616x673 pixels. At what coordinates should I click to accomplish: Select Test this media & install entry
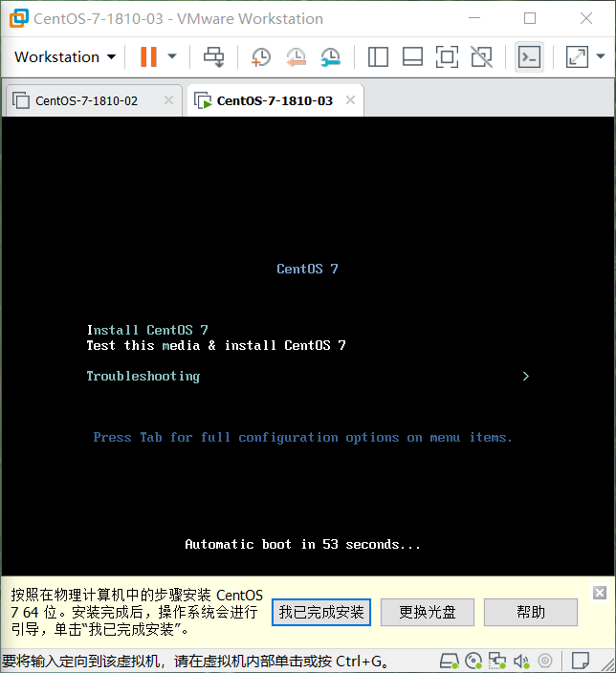(216, 345)
